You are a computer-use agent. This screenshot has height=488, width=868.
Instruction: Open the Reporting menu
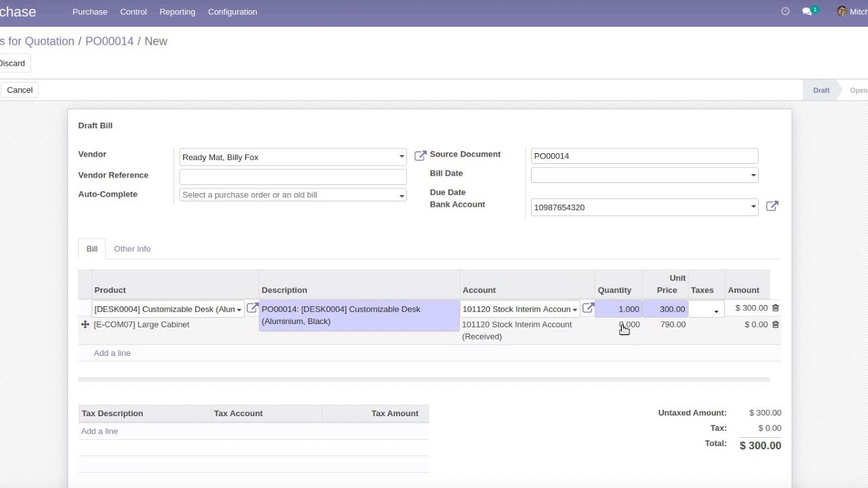[177, 12]
